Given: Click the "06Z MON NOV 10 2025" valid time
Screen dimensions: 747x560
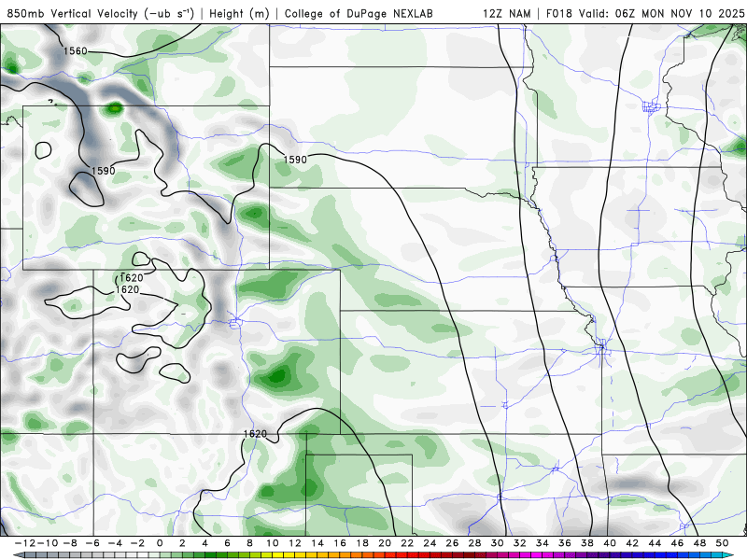Looking at the screenshot, I should coord(680,13).
